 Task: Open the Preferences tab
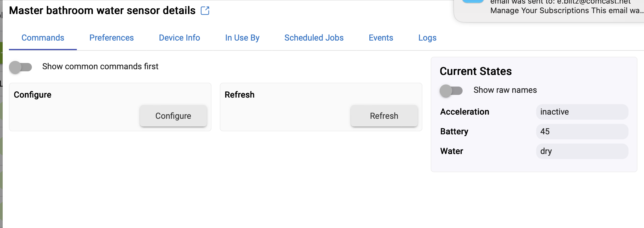pyautogui.click(x=111, y=38)
